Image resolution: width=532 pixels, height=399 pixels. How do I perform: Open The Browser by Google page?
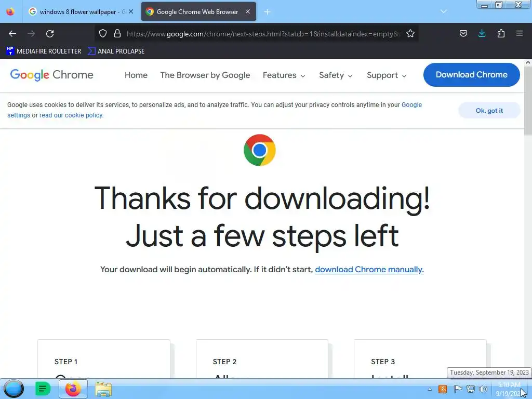point(205,75)
